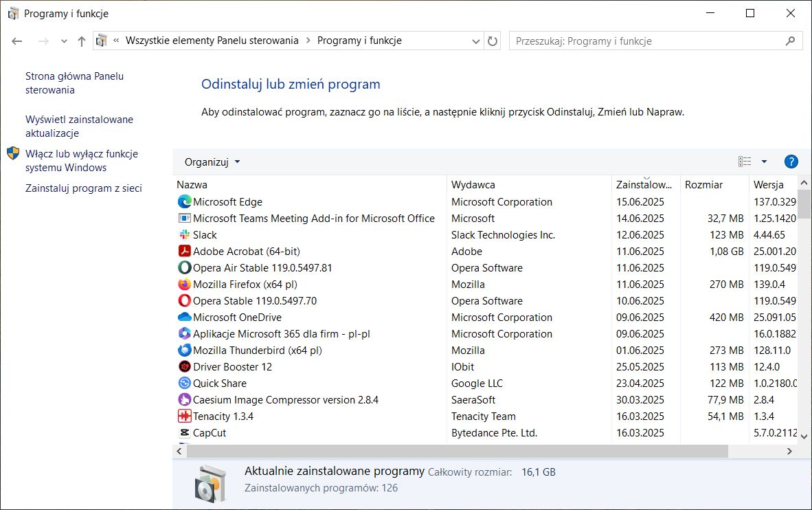Go back with the back arrow
This screenshot has width=812, height=510.
click(17, 41)
